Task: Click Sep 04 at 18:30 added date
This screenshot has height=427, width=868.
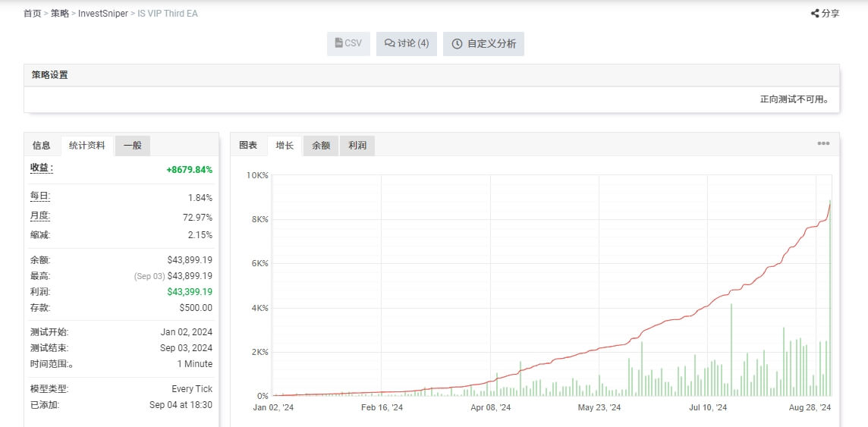Action: point(181,405)
